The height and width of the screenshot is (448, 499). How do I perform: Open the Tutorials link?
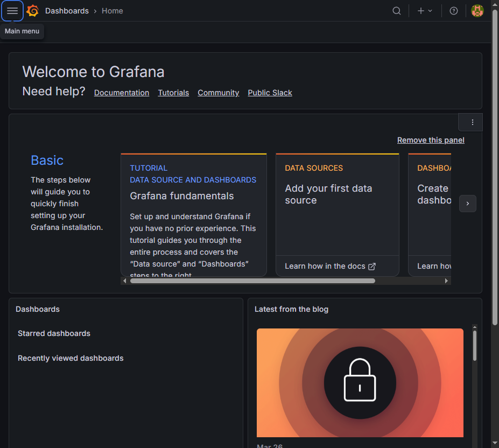tap(173, 93)
